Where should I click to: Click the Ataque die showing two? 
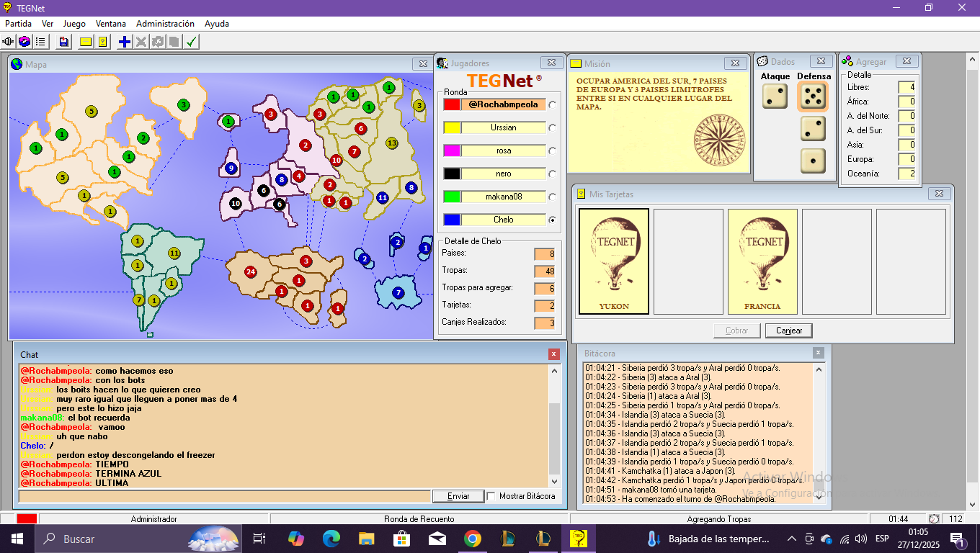(775, 96)
